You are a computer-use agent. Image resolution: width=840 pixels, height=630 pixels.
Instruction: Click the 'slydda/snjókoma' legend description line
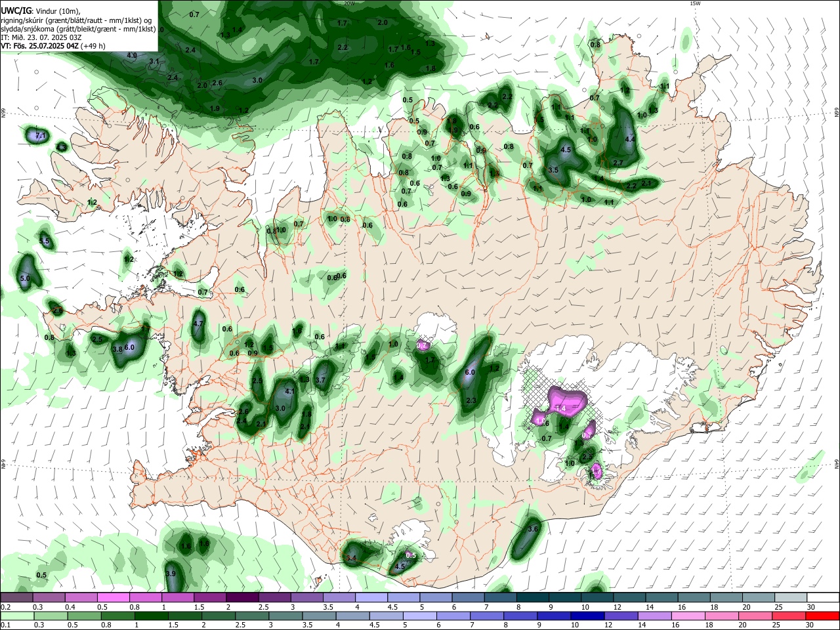click(x=78, y=29)
